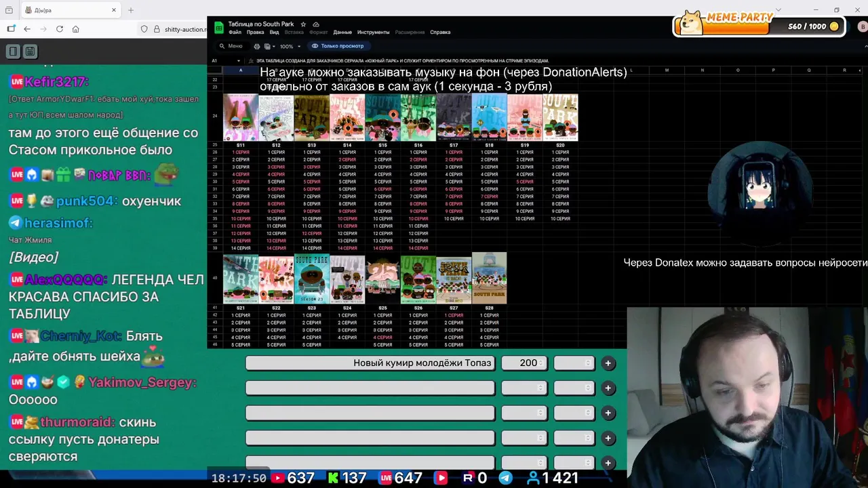Close the Д(ы)ра browser tab
The height and width of the screenshot is (488, 868).
[114, 10]
